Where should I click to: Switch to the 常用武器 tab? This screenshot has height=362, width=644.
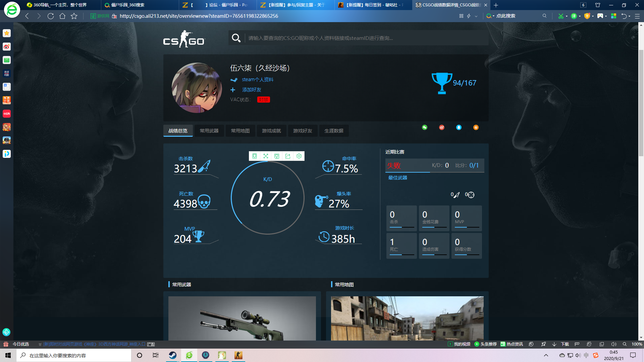point(209,131)
